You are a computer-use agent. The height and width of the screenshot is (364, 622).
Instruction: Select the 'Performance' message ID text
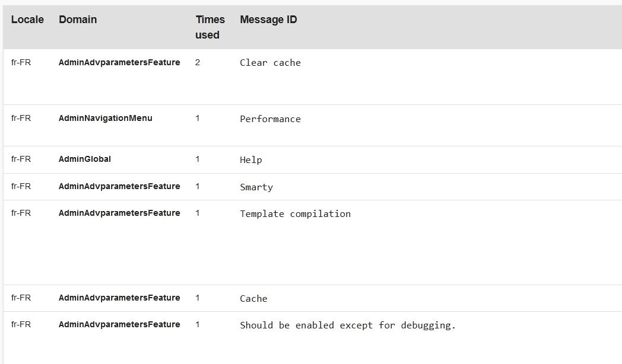[x=270, y=119]
